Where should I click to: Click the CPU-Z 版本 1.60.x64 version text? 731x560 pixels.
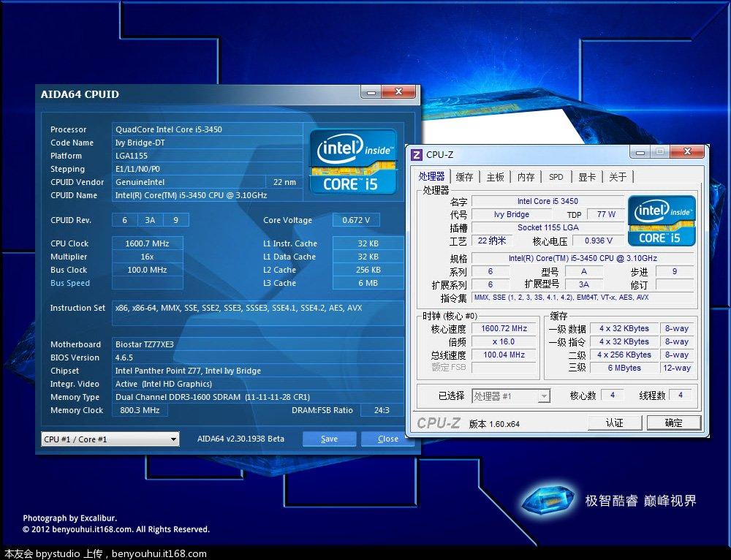click(x=494, y=424)
